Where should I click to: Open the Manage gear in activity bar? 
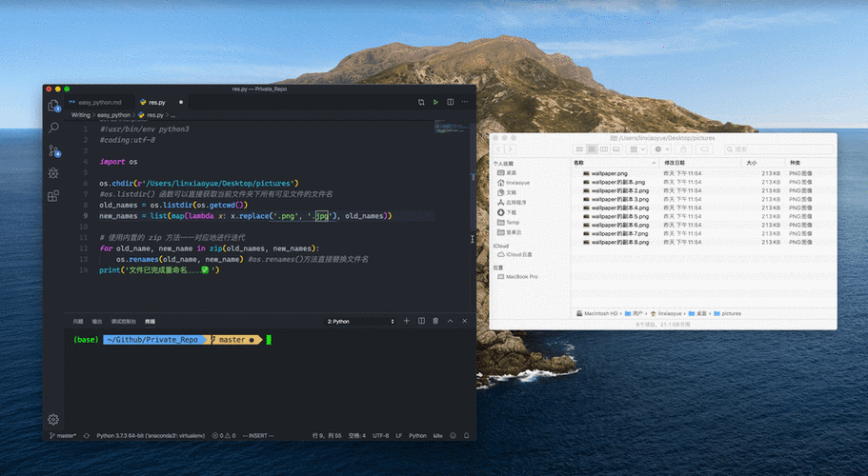(53, 420)
